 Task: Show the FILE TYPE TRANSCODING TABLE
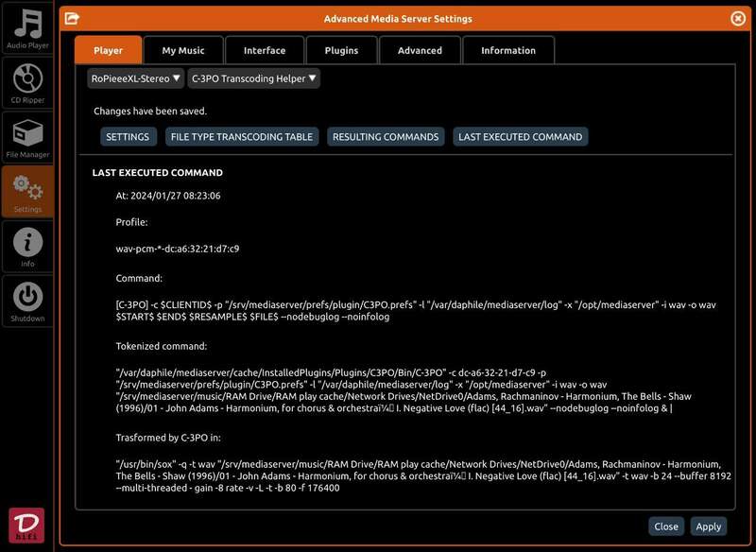[241, 137]
